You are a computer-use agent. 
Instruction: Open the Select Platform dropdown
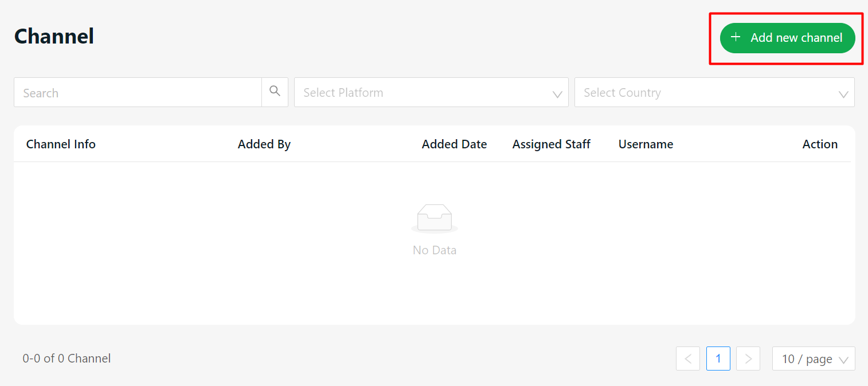[424, 93]
